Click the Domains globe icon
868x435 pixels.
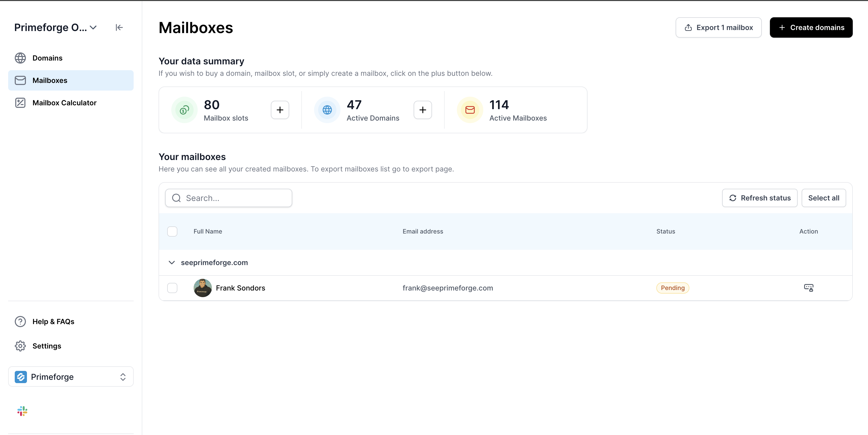tap(20, 58)
